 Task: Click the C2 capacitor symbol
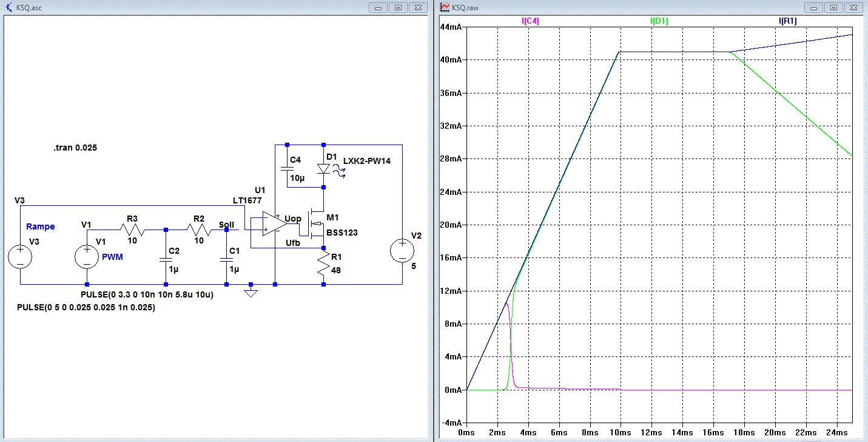pyautogui.click(x=165, y=260)
